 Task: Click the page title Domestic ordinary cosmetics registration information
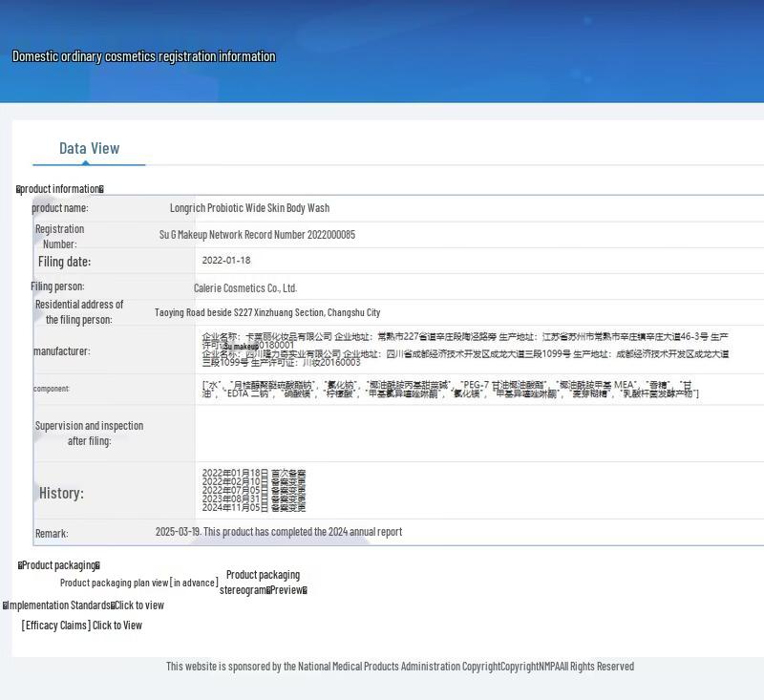click(143, 56)
